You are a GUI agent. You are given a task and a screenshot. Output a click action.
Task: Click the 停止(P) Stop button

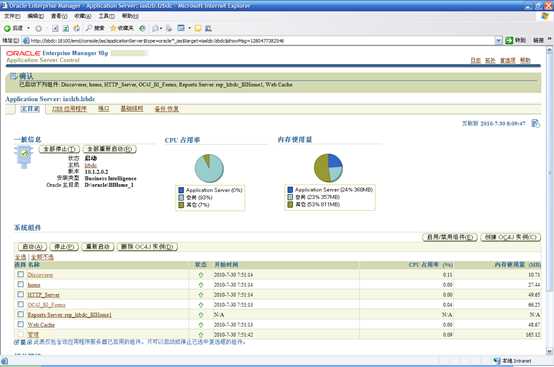(x=64, y=247)
